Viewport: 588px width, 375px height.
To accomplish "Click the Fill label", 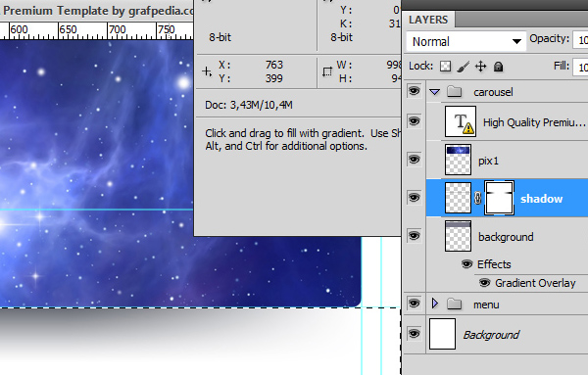I will (562, 66).
